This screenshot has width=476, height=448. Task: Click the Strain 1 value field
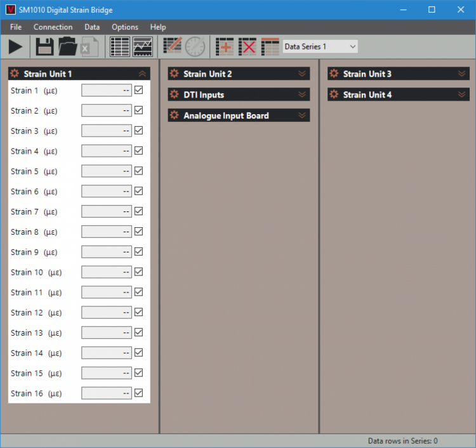click(x=107, y=90)
